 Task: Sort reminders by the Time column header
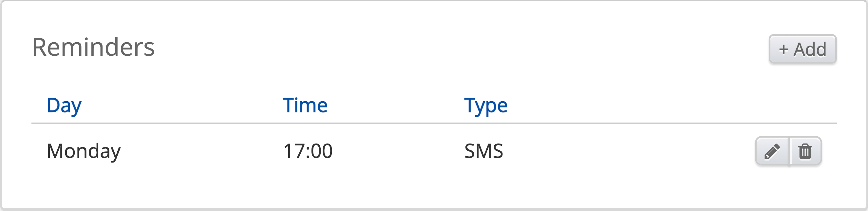pyautogui.click(x=305, y=105)
